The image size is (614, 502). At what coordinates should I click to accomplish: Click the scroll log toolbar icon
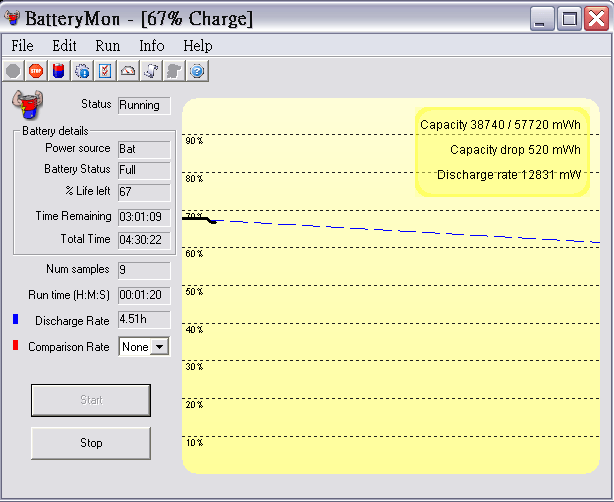click(151, 71)
